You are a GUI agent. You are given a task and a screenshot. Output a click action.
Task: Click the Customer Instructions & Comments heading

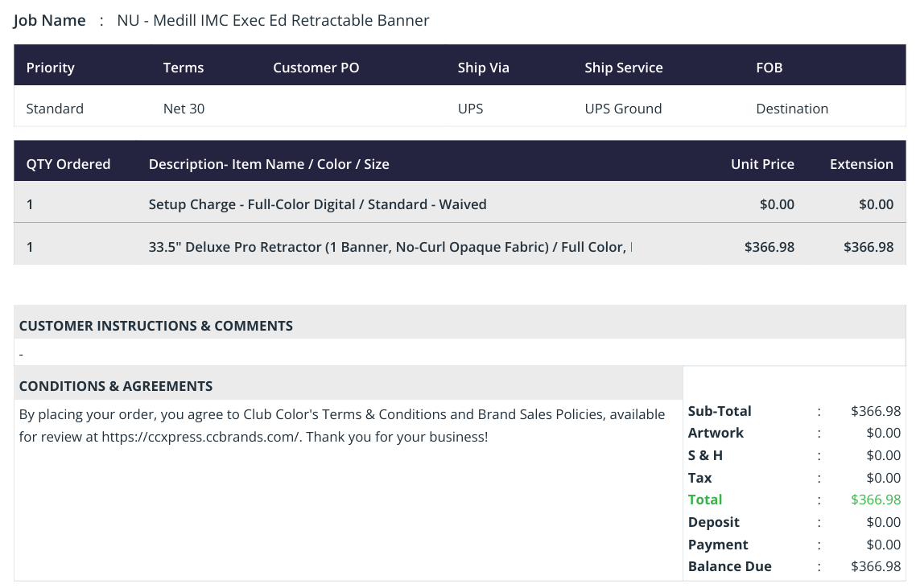(156, 326)
